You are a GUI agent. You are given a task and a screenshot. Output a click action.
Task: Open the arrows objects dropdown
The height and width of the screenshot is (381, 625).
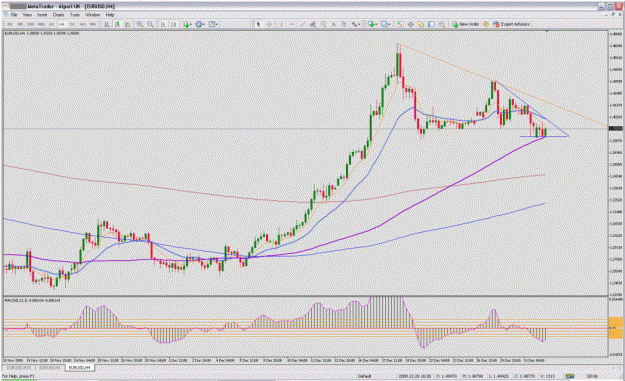tap(356, 24)
